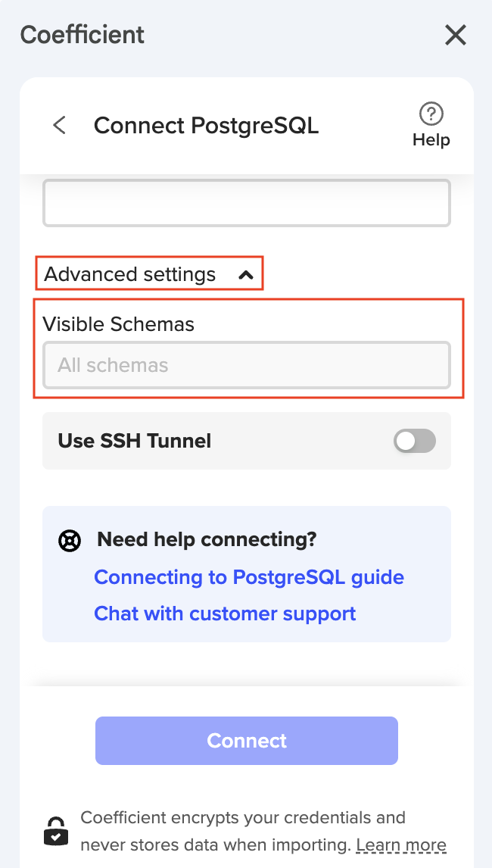
Task: Focus the Visible Schemas input field
Action: (x=247, y=365)
